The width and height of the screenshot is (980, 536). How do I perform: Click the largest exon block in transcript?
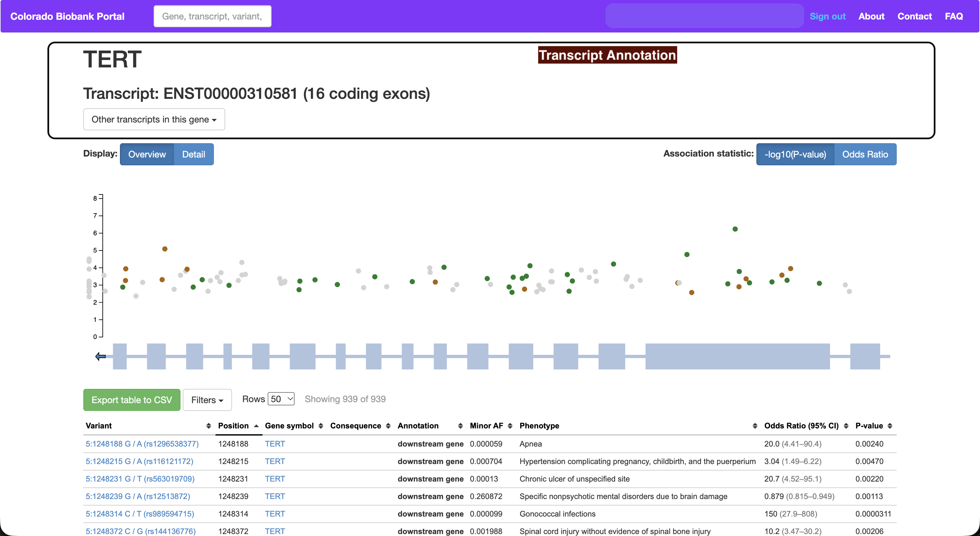tap(738, 356)
